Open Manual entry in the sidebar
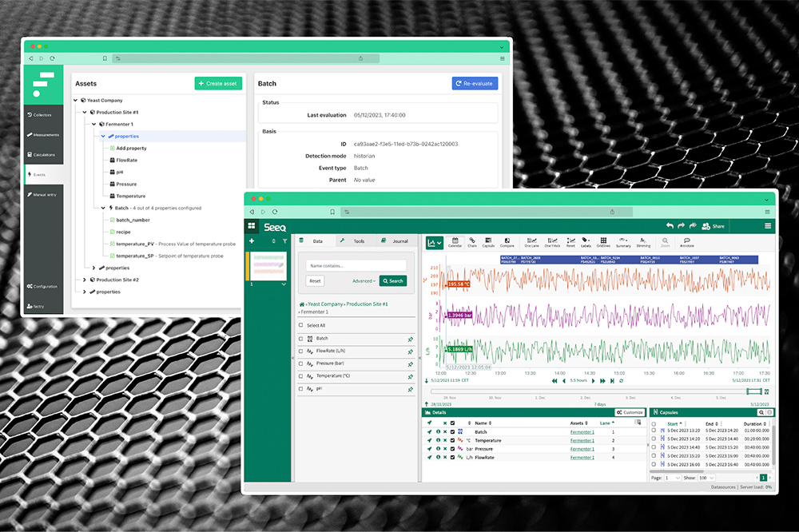 [43, 194]
